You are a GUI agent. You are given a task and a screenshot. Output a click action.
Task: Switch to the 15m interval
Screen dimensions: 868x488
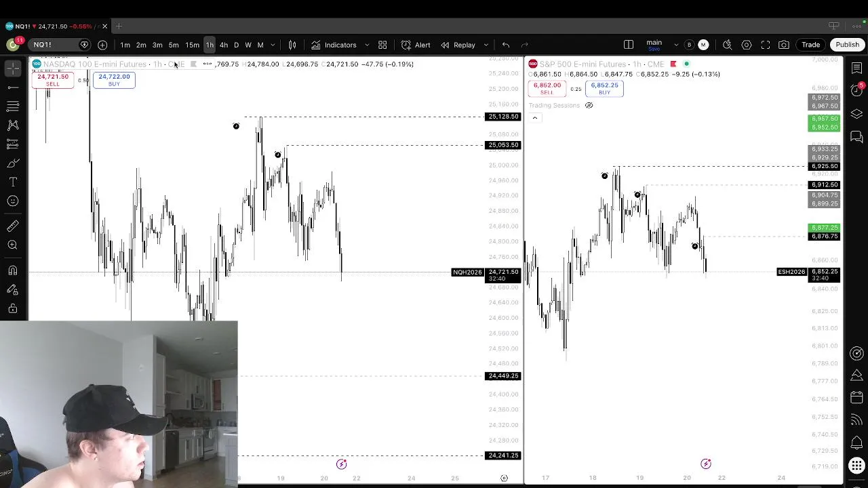[192, 45]
